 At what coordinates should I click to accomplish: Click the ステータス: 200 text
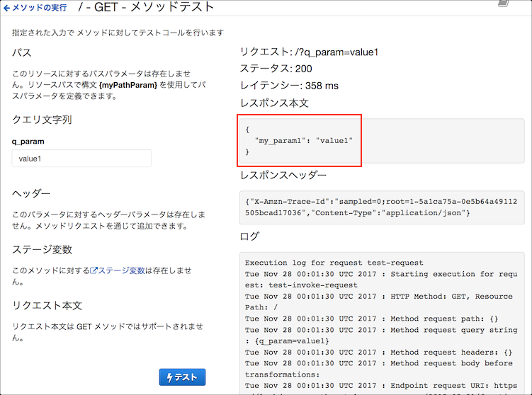276,69
